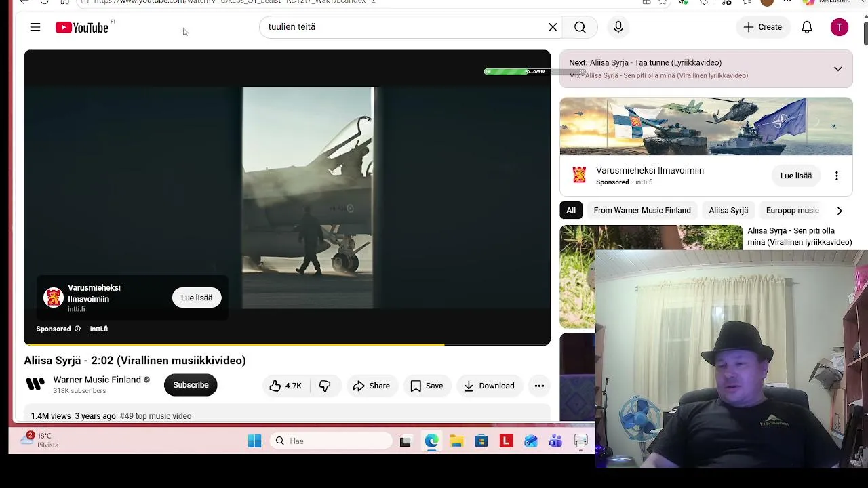Filter by From Warner Music Finland
868x488 pixels.
coord(642,211)
